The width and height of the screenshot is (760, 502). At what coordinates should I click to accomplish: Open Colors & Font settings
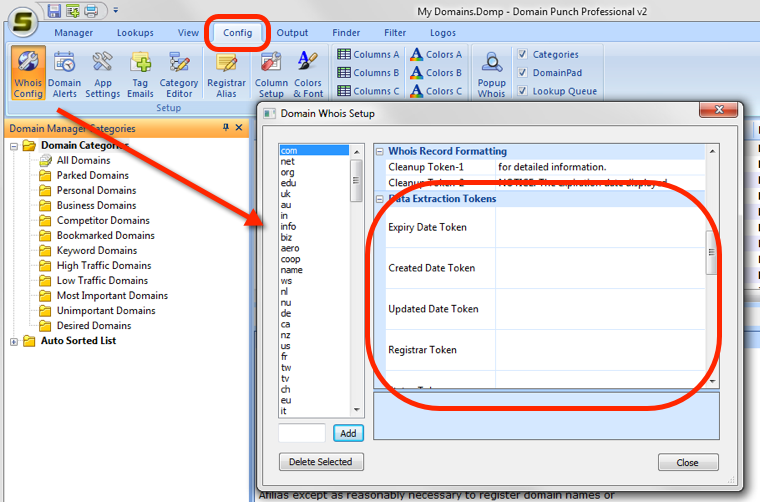[308, 73]
